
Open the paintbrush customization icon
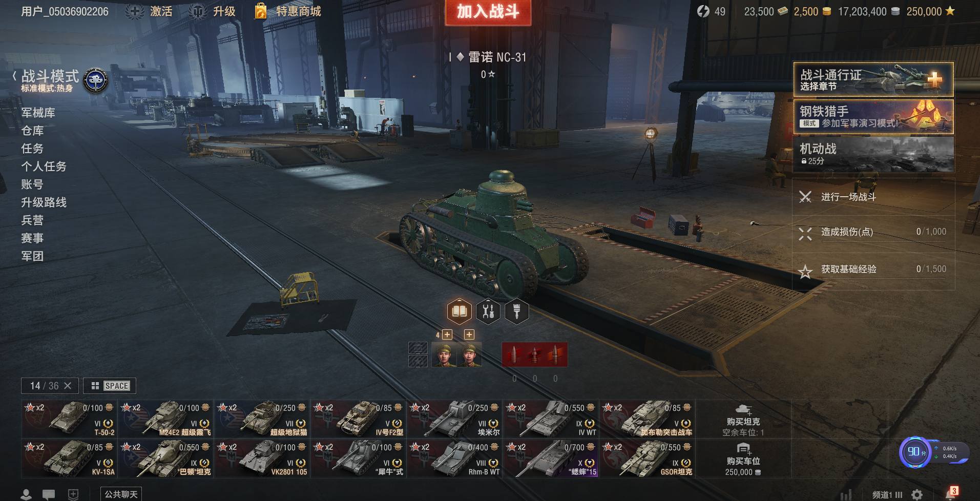517,311
